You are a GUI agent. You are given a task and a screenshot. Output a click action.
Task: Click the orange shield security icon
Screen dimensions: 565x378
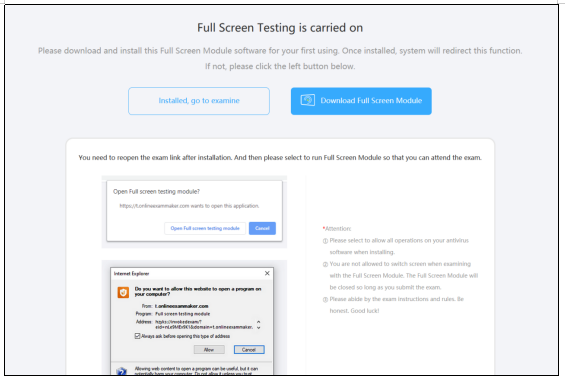click(123, 292)
